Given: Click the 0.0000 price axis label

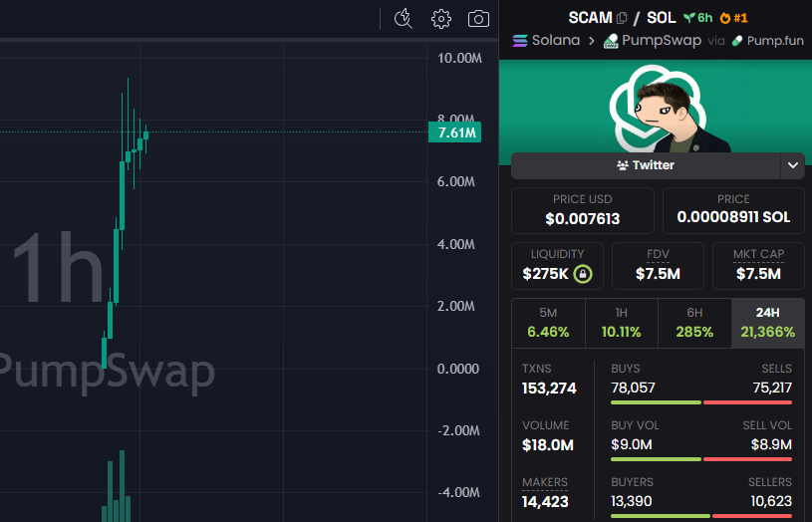Looking at the screenshot, I should (x=457, y=369).
